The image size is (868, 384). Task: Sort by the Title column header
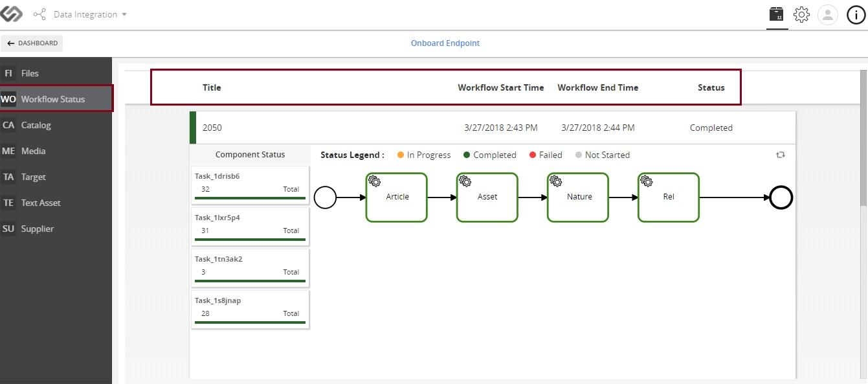(x=212, y=87)
